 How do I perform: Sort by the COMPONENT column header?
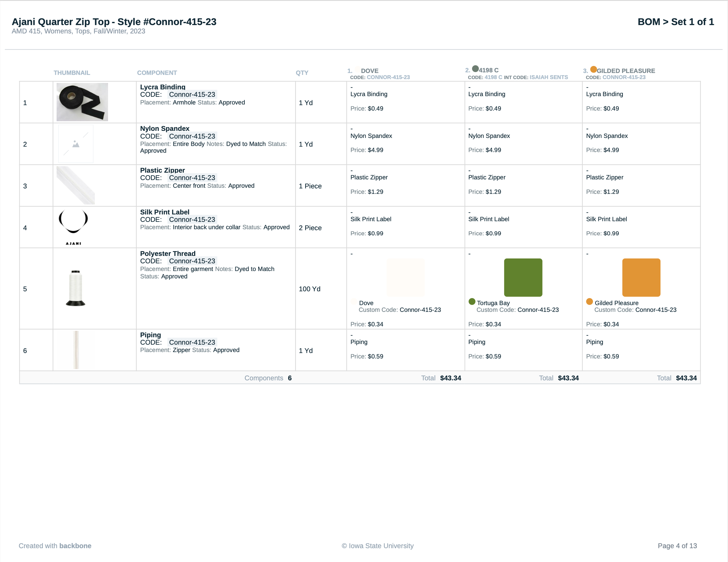pos(157,73)
